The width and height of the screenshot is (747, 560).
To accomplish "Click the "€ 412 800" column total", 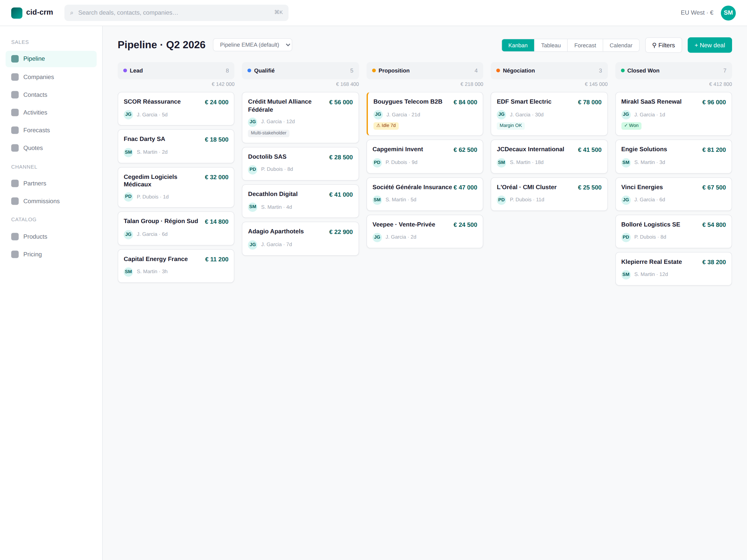I will (x=720, y=84).
